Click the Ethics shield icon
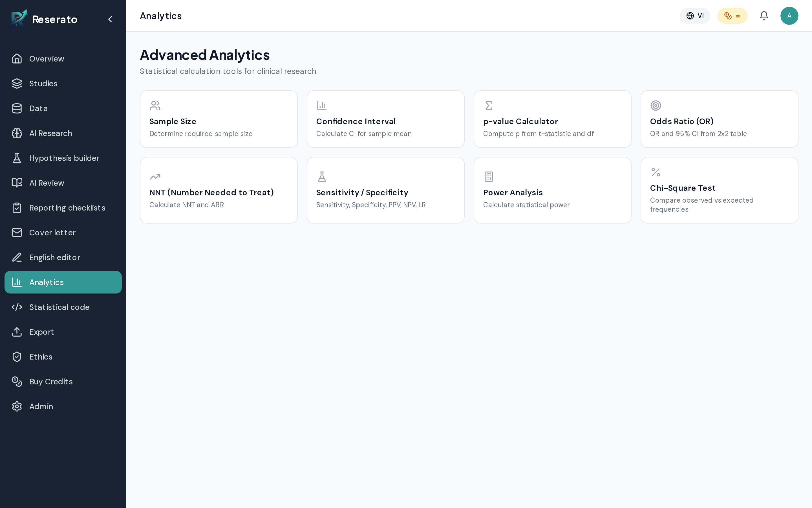The image size is (812, 508). tap(17, 357)
